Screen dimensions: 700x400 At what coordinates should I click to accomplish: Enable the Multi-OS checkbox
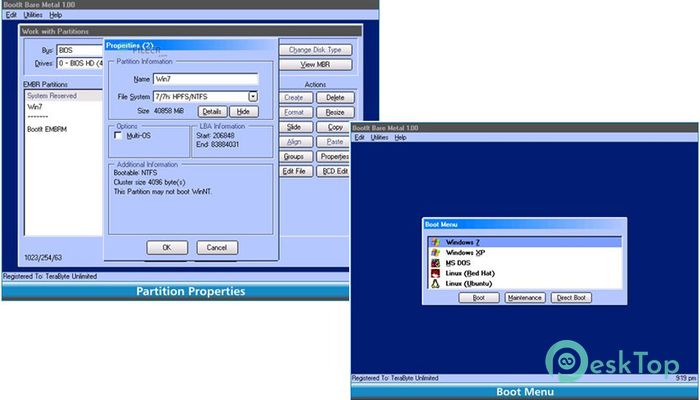(118, 136)
